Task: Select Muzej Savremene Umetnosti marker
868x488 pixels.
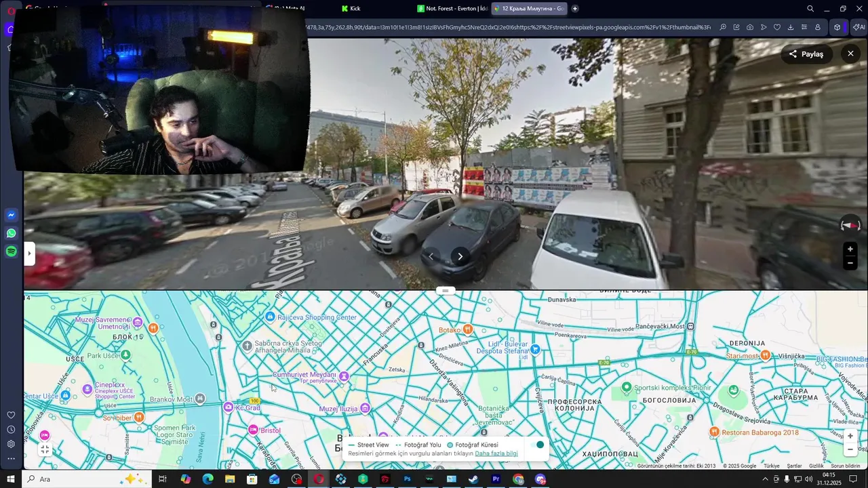Action: point(138,322)
